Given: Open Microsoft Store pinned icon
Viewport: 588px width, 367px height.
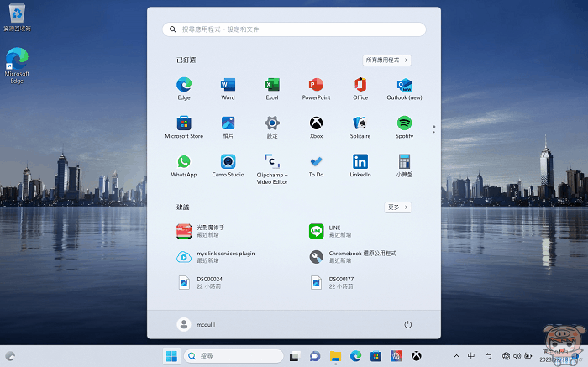Looking at the screenshot, I should tap(184, 128).
